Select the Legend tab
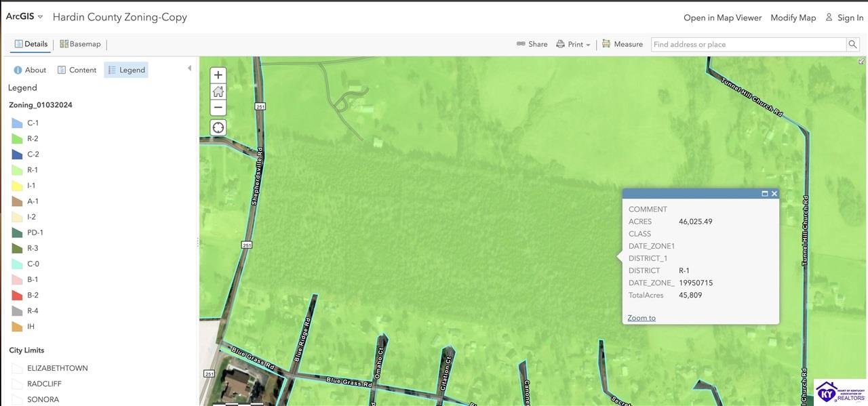This screenshot has height=406, width=868. click(126, 70)
